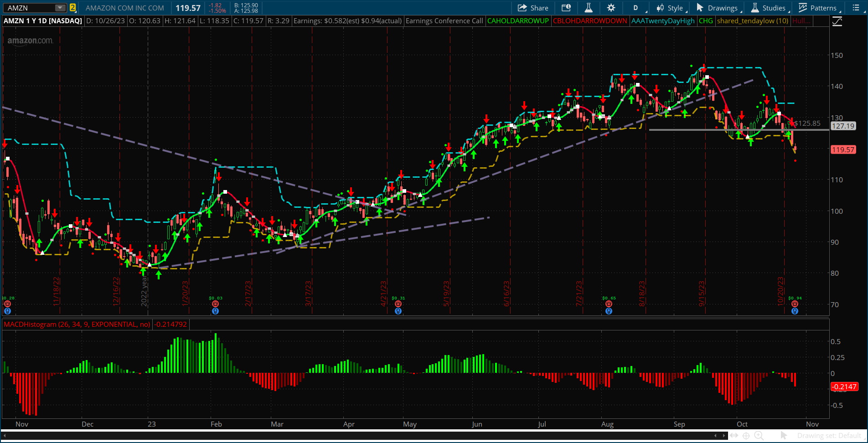Open chart settings gear icon
The image size is (868, 443).
point(611,8)
